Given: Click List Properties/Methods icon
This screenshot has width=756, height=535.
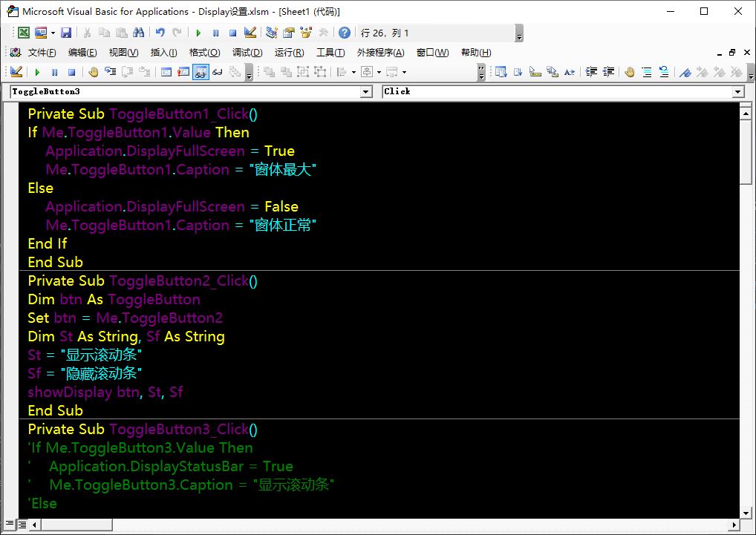Looking at the screenshot, I should [x=501, y=72].
